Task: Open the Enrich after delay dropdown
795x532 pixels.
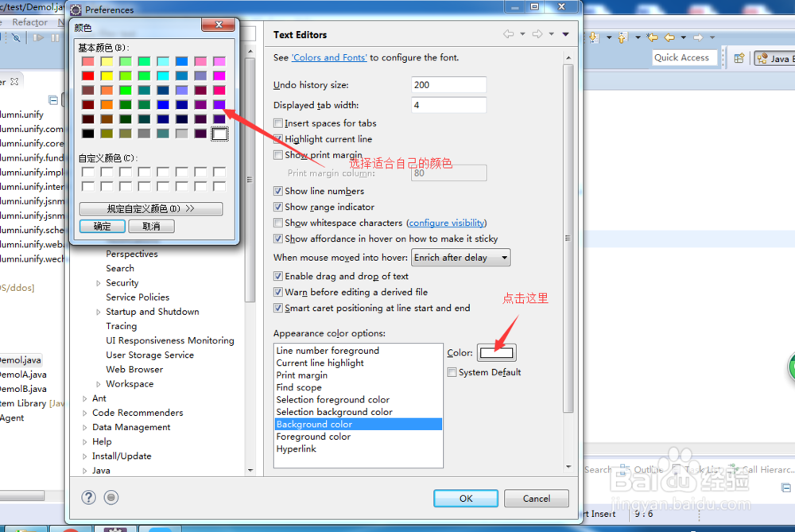Action: pos(460,258)
